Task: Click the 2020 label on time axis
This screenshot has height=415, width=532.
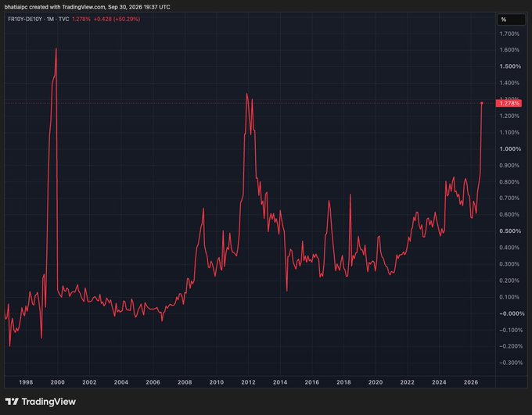Action: [376, 382]
